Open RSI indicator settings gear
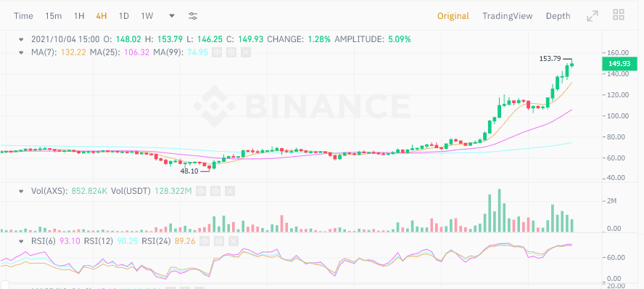 (x=218, y=241)
